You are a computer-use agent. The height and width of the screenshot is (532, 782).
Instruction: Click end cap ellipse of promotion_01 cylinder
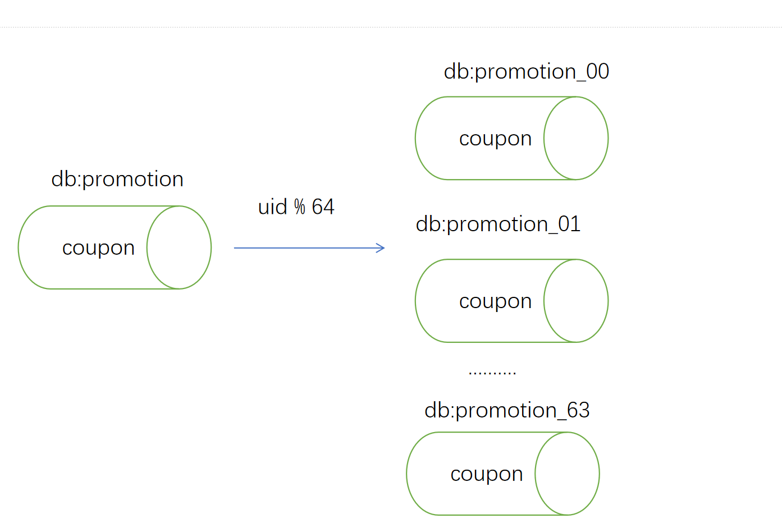[576, 301]
